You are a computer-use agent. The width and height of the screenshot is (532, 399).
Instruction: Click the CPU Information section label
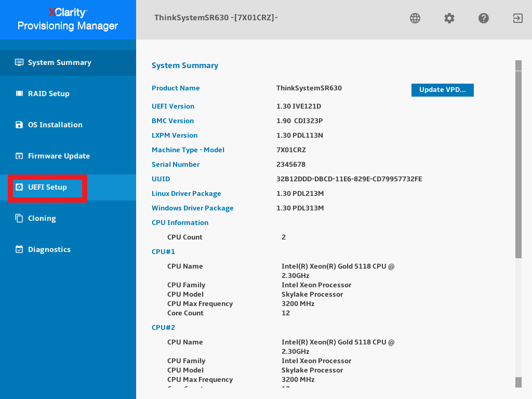click(180, 223)
